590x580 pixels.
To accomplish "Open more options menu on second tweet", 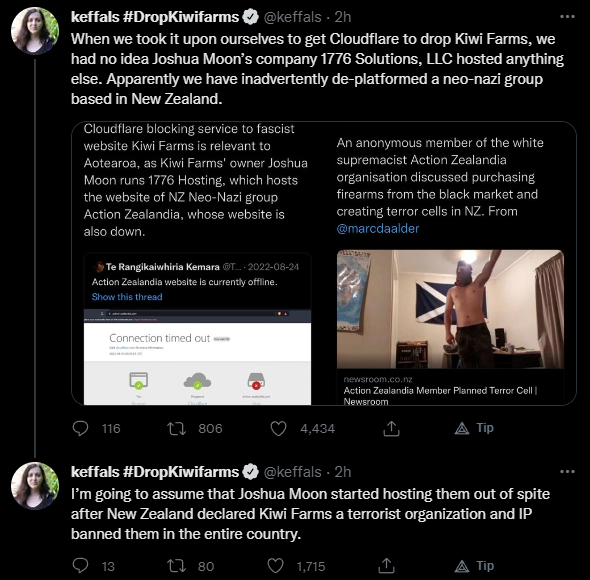I will click(567, 472).
